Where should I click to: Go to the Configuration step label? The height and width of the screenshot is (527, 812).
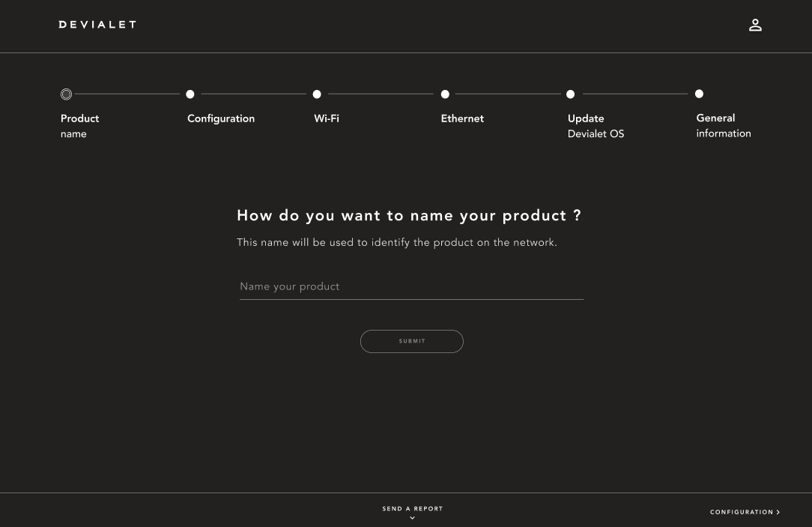coord(221,118)
